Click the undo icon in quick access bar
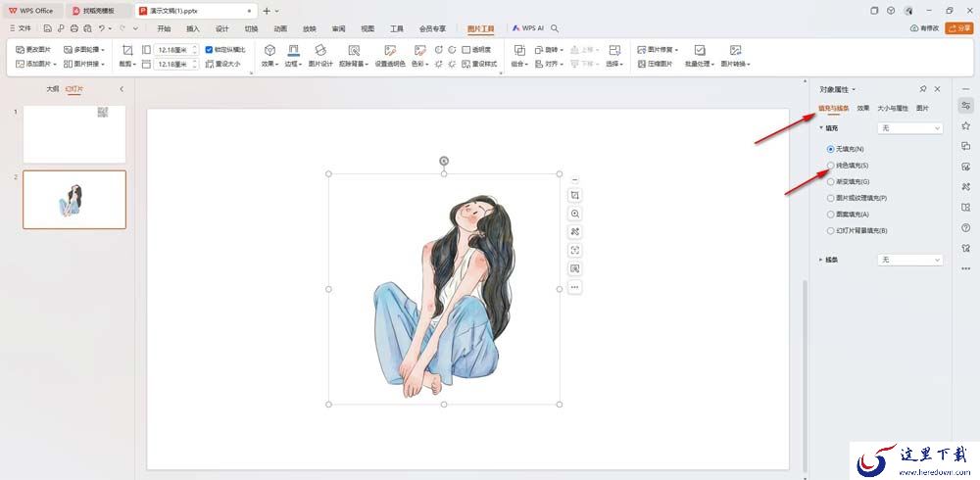The image size is (980, 480). tap(101, 28)
